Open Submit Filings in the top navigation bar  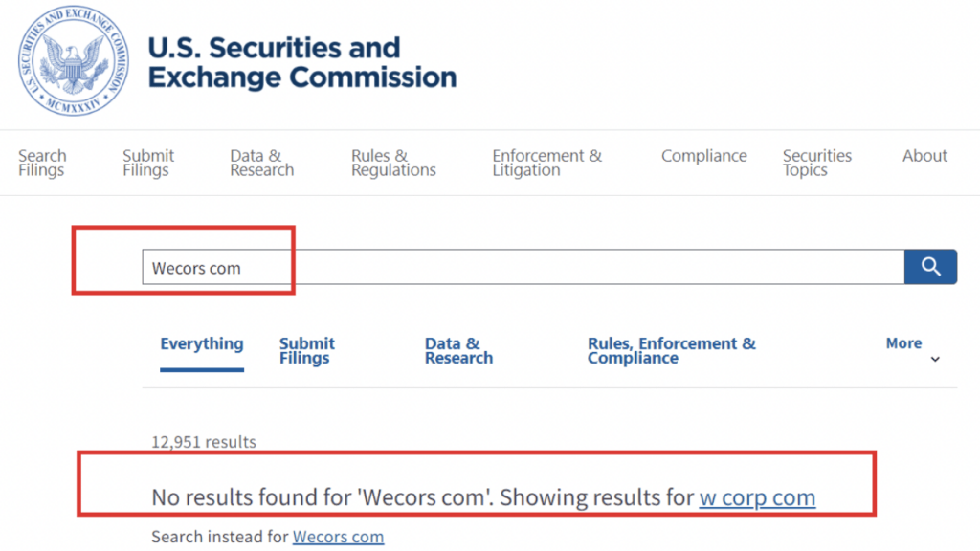click(148, 163)
